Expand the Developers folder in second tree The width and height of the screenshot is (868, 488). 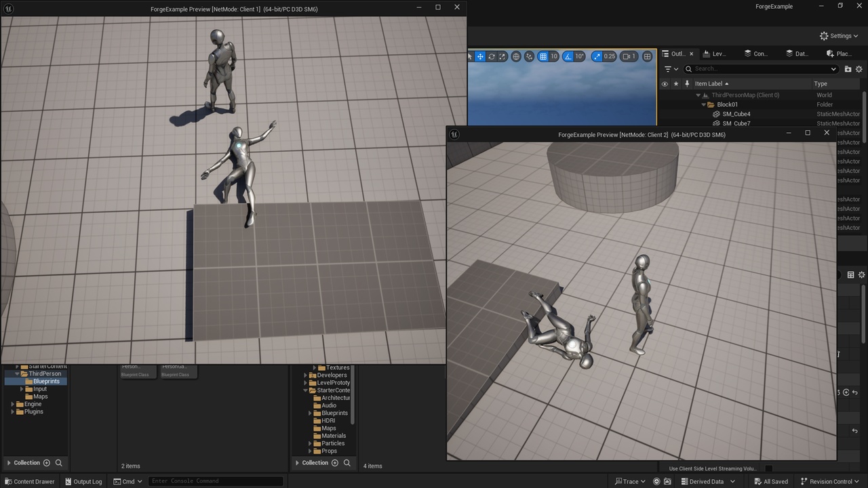coord(306,375)
